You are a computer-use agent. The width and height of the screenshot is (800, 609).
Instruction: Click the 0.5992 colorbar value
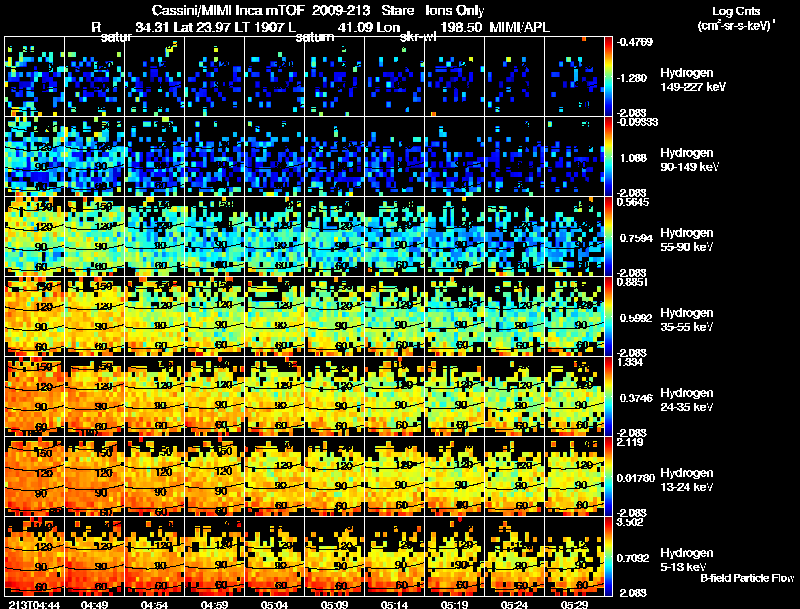pos(636,318)
